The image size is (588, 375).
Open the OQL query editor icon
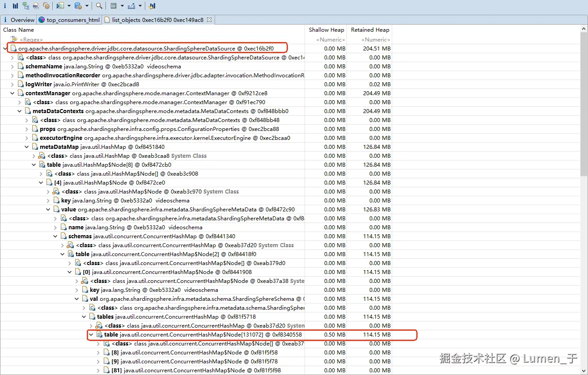click(36, 6)
